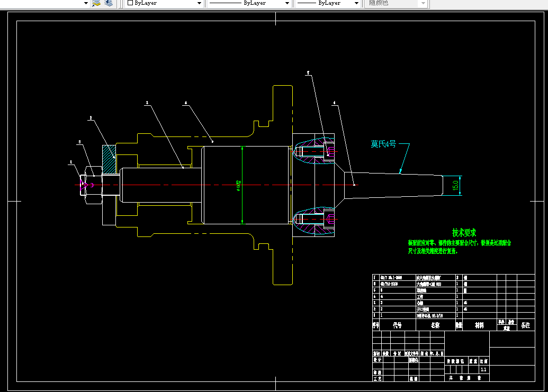548x392 pixels.
Task: Click the 名称 header cell in parts list
Action: [435, 325]
